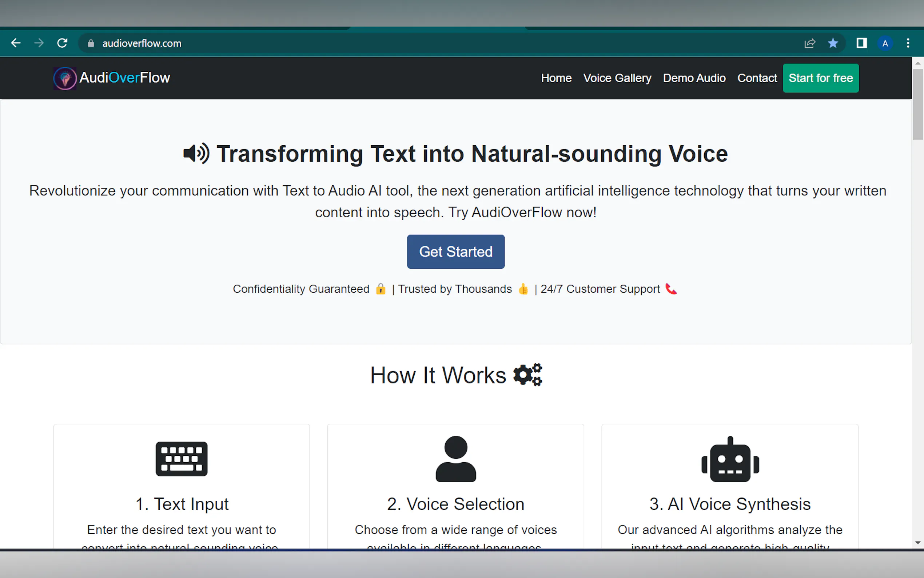Click scrollbar down arrow
The width and height of the screenshot is (924, 578).
point(917,542)
